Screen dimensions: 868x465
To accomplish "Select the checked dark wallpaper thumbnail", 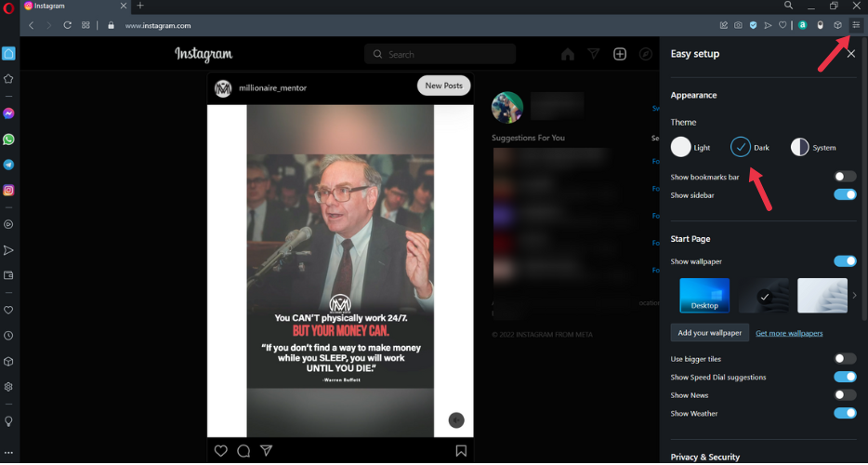I will click(x=763, y=296).
